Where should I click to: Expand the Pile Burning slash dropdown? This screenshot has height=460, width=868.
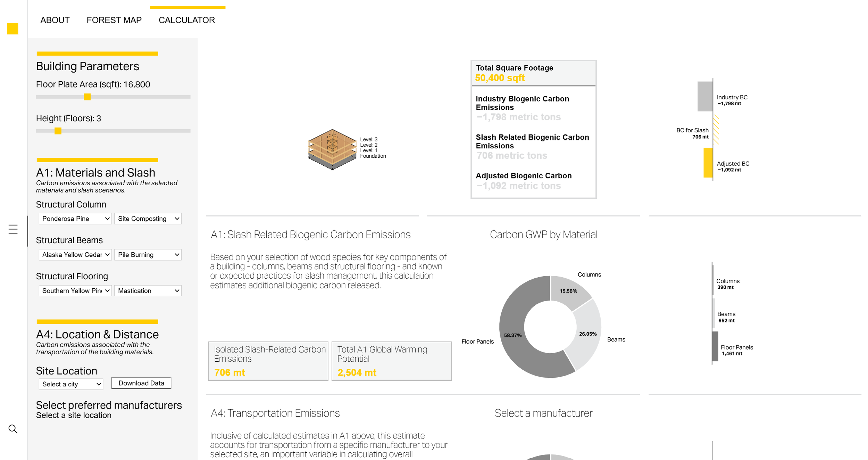click(148, 255)
